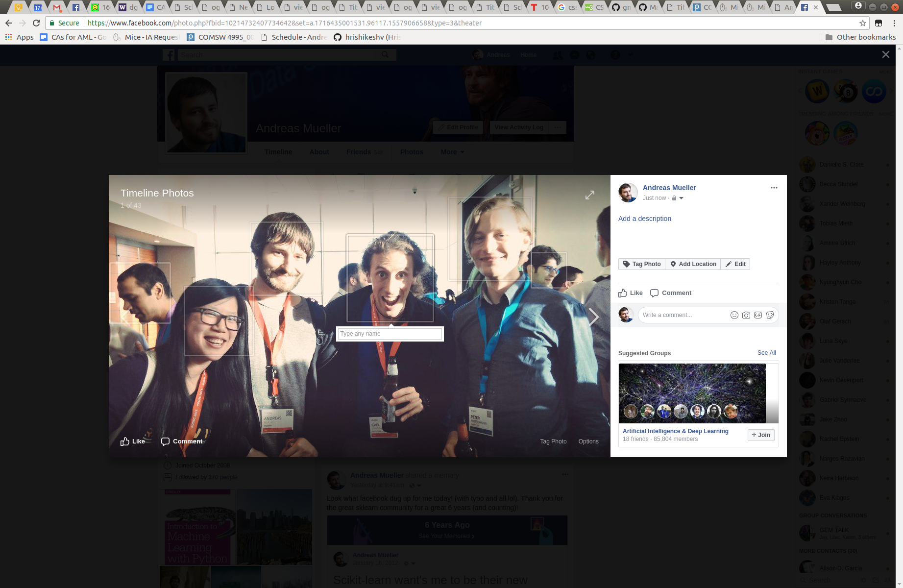Click the Add a description link

(644, 219)
